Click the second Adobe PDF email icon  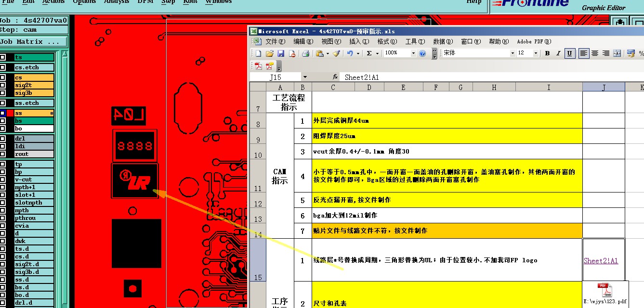[x=270, y=66]
